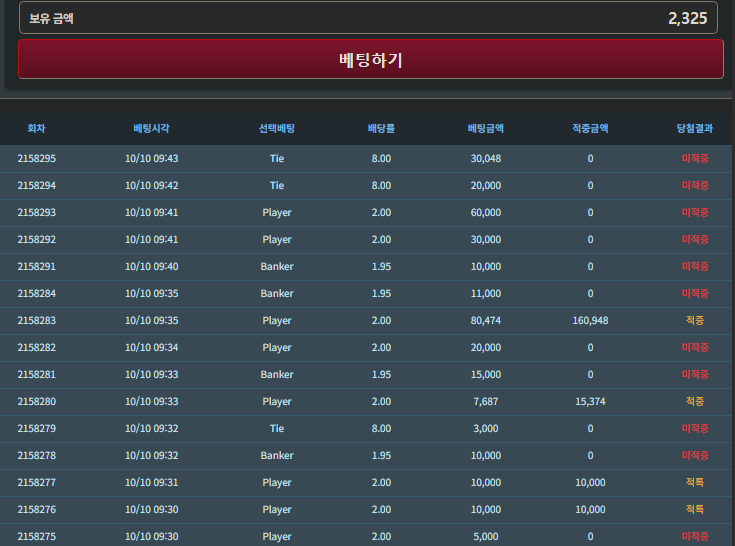Click Banker selection in round 2158284

pyautogui.click(x=277, y=293)
